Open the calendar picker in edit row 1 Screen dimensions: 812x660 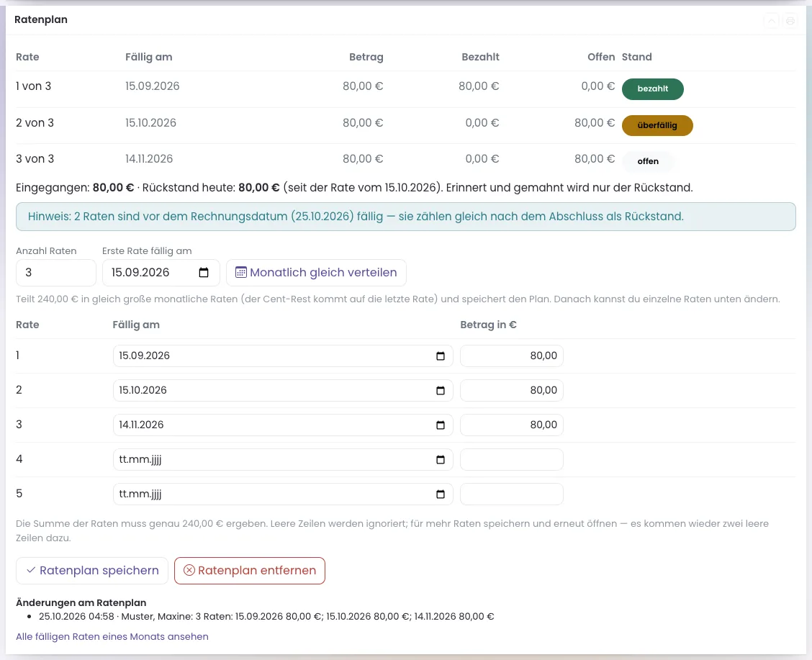440,356
